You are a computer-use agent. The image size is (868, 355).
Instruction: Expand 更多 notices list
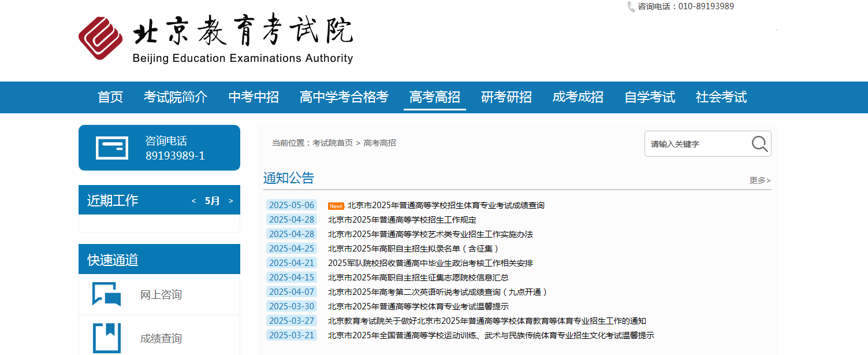[x=760, y=180]
